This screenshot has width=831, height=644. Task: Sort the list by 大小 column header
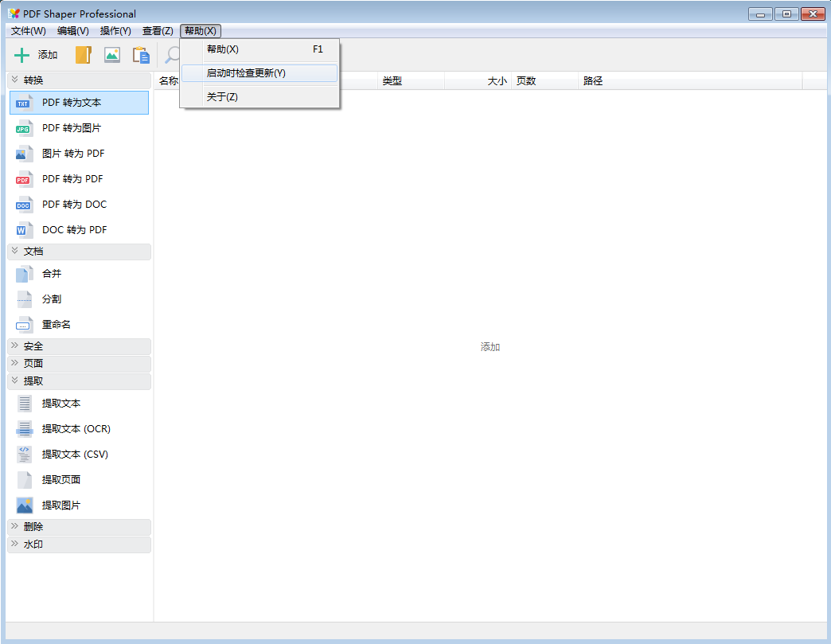coord(497,81)
